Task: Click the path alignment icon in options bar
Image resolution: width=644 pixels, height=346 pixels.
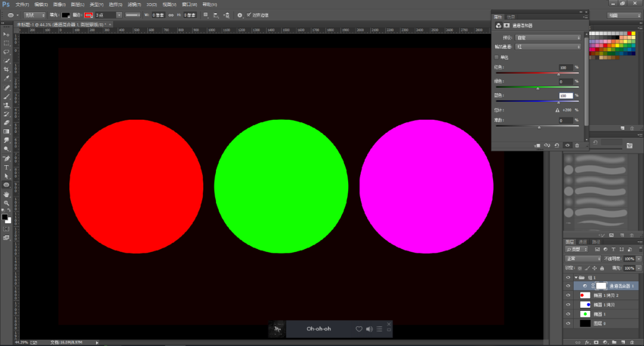Action: coord(216,15)
